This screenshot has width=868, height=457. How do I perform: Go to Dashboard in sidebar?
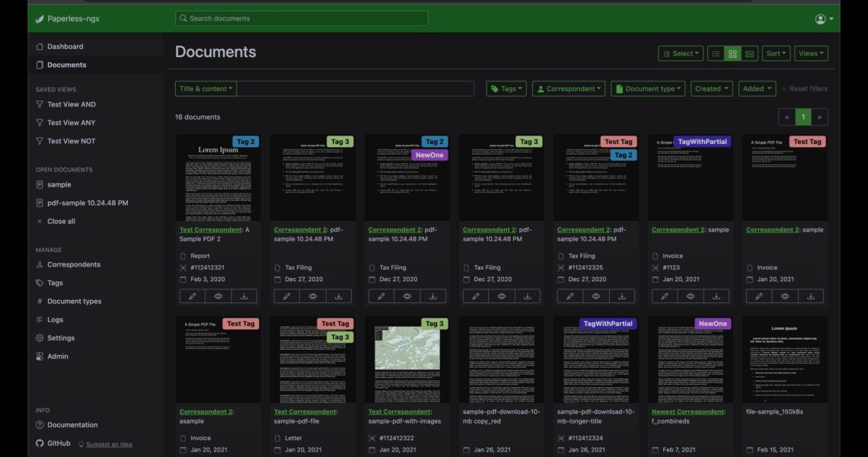(65, 46)
